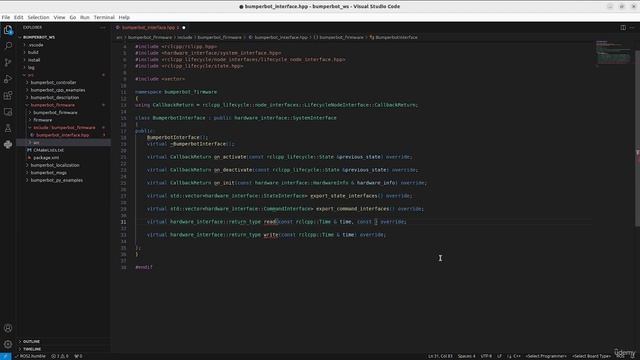This screenshot has width=640, height=360.
Task: Expand the bumperbot_py_examples folder
Action: [56, 180]
